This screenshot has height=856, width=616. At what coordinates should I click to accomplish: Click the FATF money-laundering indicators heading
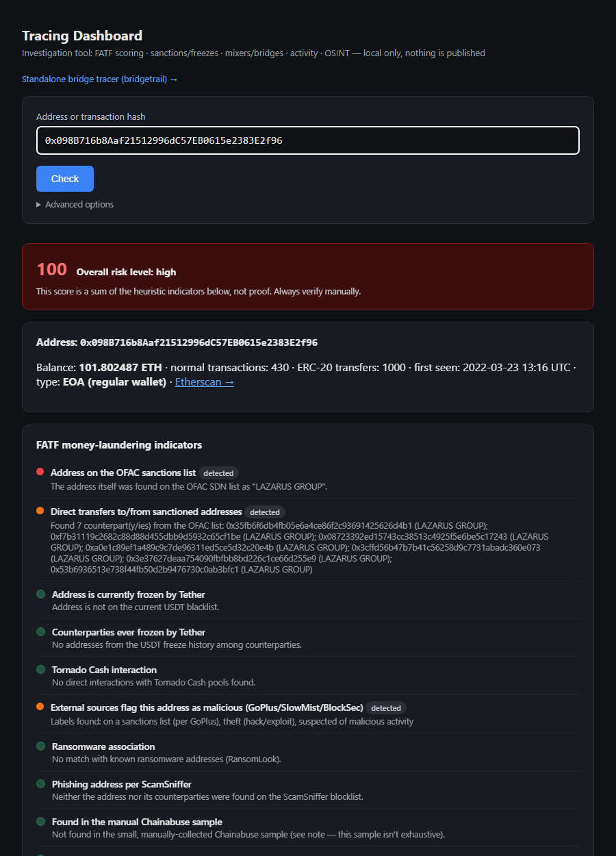point(119,445)
